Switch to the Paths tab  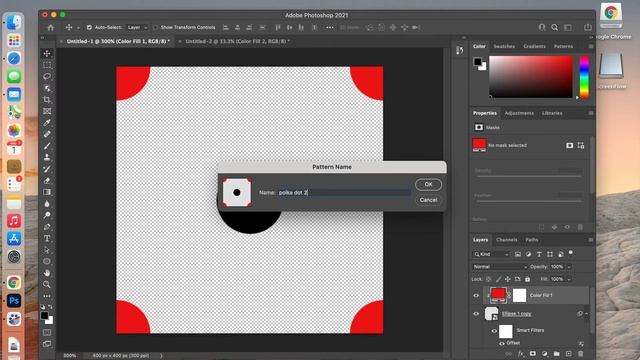531,240
